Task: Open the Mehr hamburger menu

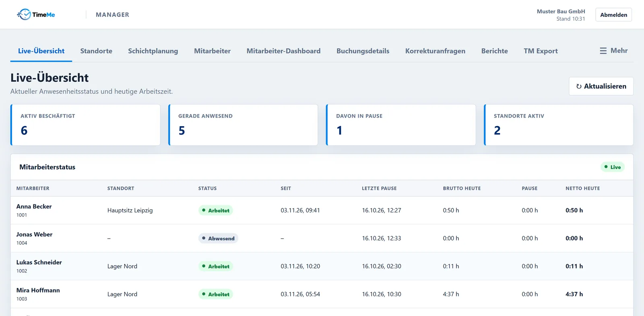Action: coord(613,51)
